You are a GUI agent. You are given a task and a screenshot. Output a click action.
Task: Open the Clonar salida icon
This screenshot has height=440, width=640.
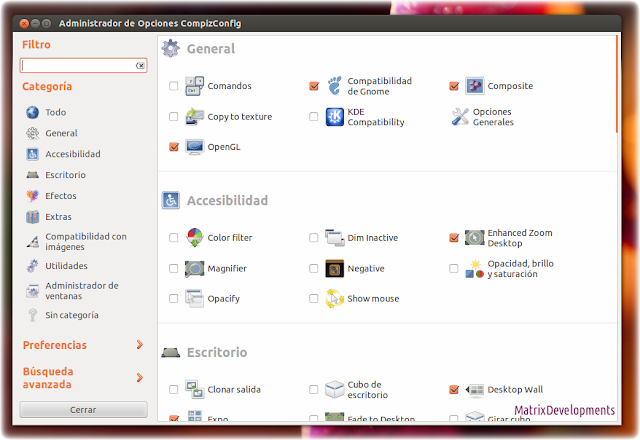pyautogui.click(x=194, y=389)
